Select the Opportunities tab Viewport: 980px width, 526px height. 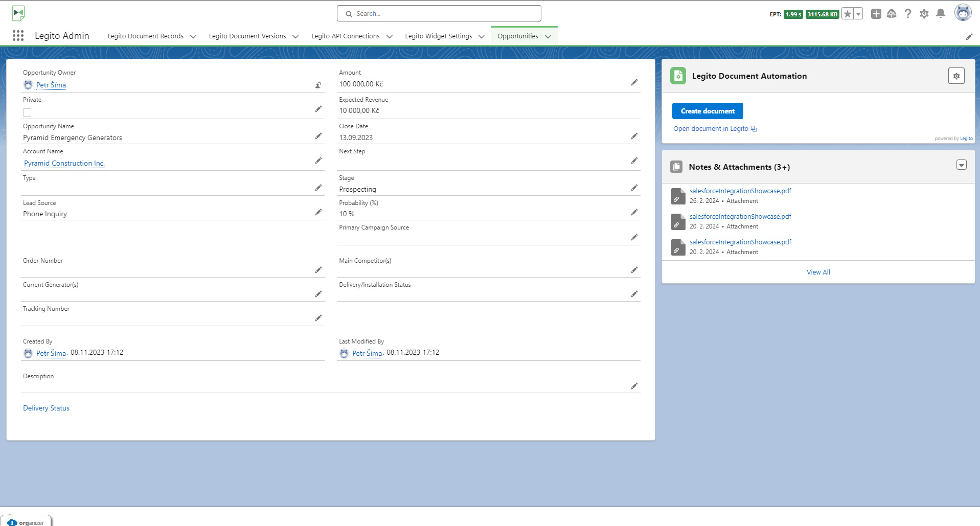point(518,36)
